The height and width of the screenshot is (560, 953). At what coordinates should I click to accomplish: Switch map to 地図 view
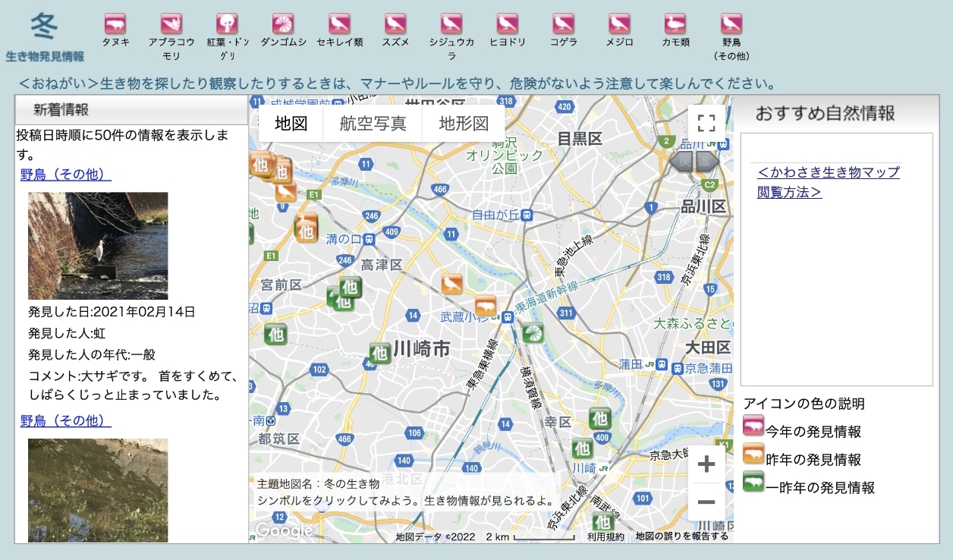[291, 124]
